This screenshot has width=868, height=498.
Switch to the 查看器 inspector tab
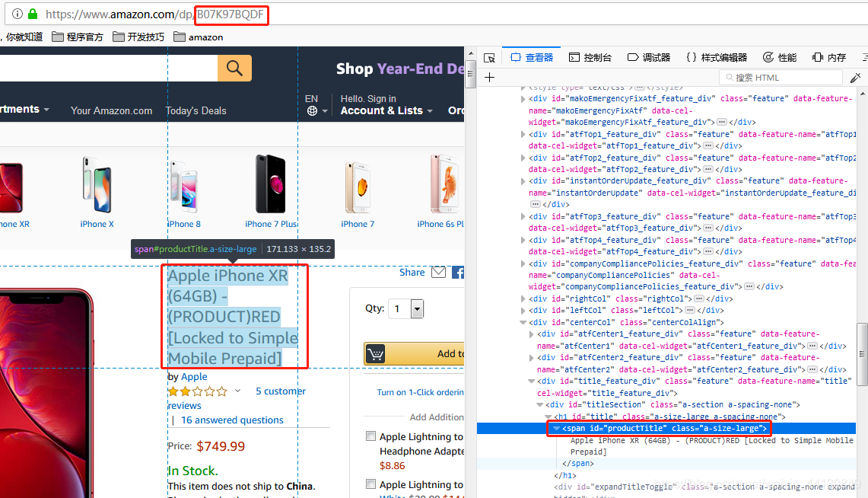532,58
